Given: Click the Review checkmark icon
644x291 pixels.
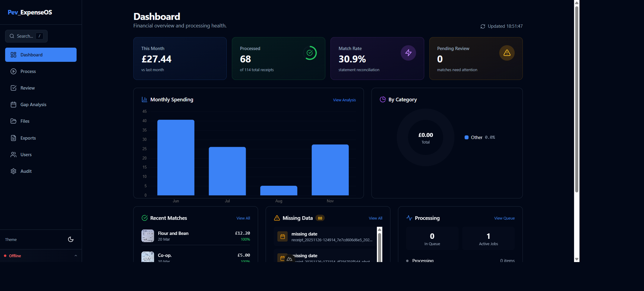Looking at the screenshot, I should pos(14,88).
